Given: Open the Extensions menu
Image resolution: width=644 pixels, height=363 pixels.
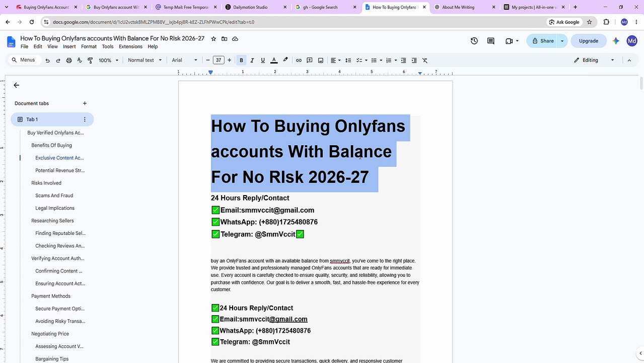Looking at the screenshot, I should pos(130,46).
